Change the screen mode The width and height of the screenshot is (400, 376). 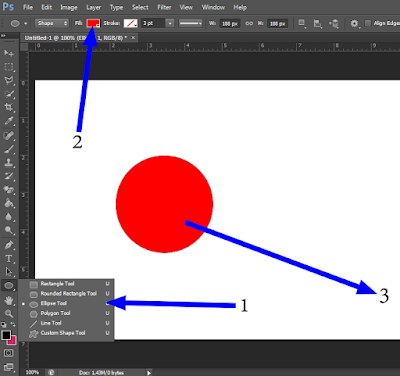(x=9, y=367)
